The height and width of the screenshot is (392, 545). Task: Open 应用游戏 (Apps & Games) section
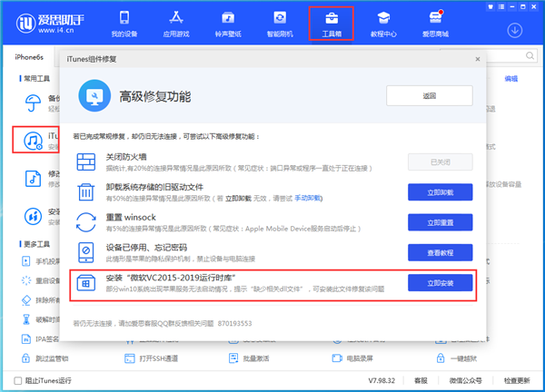tap(180, 22)
